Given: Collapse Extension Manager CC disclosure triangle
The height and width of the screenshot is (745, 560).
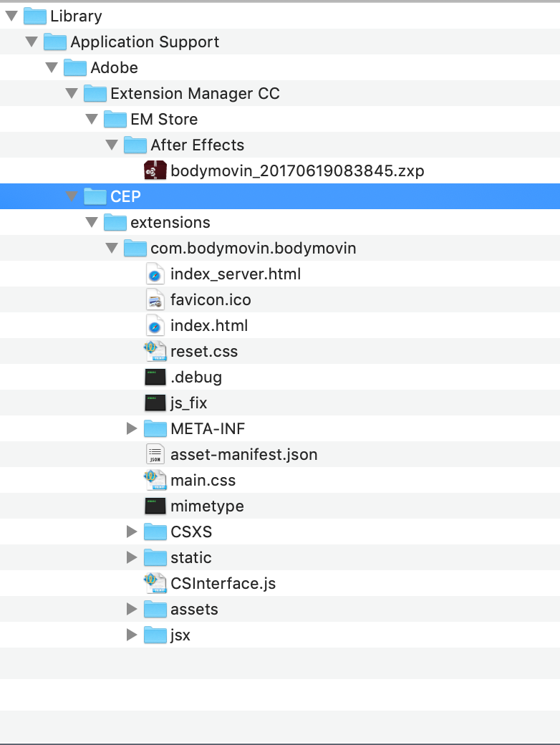Looking at the screenshot, I should (72, 93).
